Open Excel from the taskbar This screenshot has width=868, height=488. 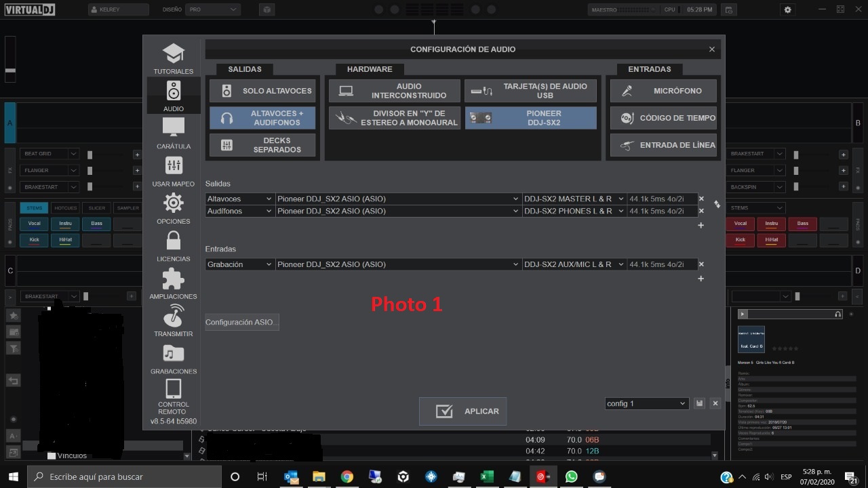coord(487,476)
